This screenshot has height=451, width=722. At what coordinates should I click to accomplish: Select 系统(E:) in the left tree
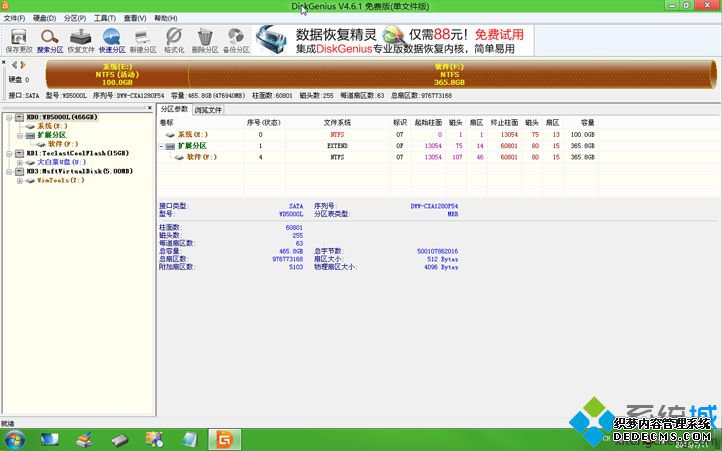coord(52,126)
